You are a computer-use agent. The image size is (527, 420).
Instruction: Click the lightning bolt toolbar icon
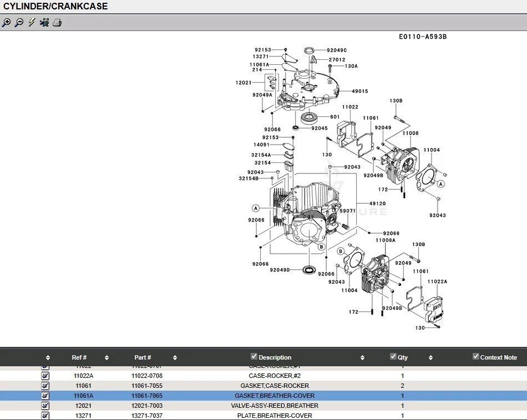(x=32, y=23)
